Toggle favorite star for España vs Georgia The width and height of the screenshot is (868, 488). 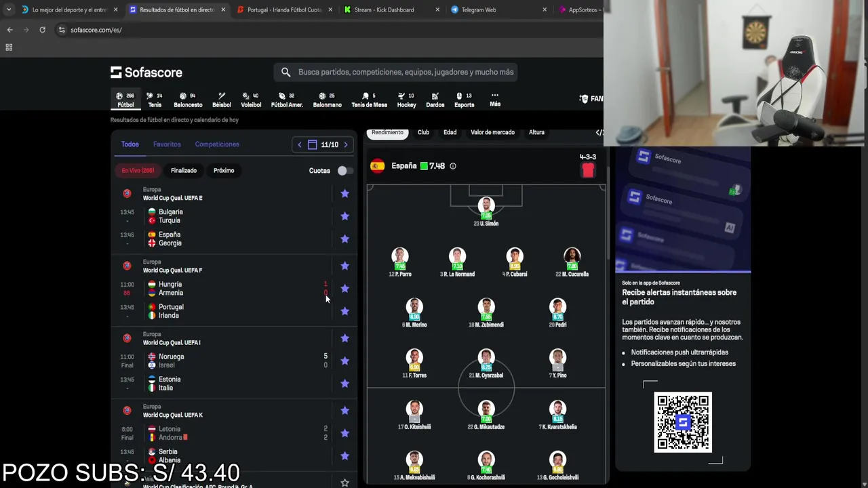tap(344, 239)
